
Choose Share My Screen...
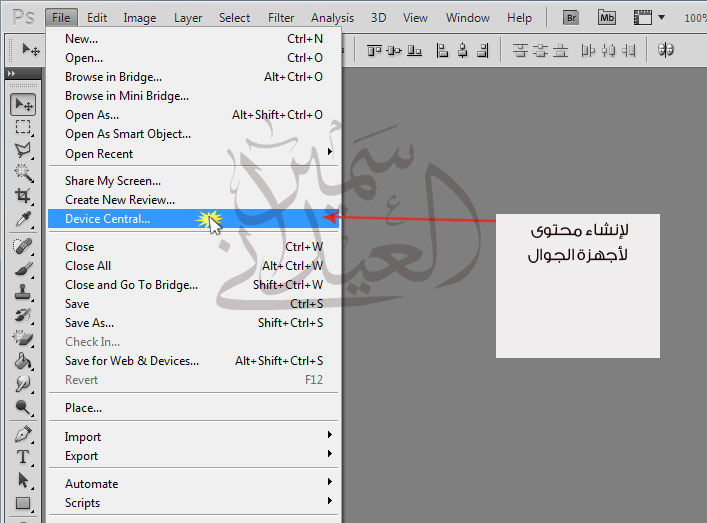(193, 181)
